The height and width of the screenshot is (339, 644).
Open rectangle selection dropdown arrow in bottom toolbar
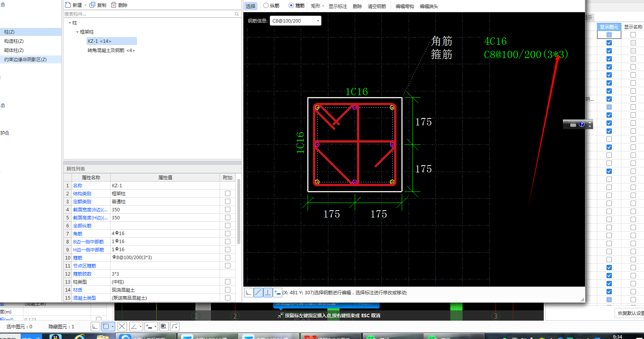[x=113, y=326]
